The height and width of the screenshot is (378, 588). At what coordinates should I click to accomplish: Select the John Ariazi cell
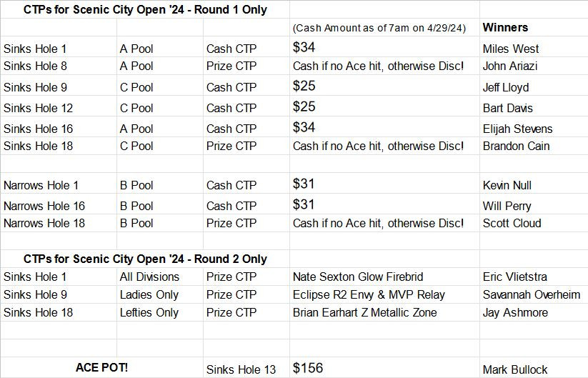(x=510, y=66)
